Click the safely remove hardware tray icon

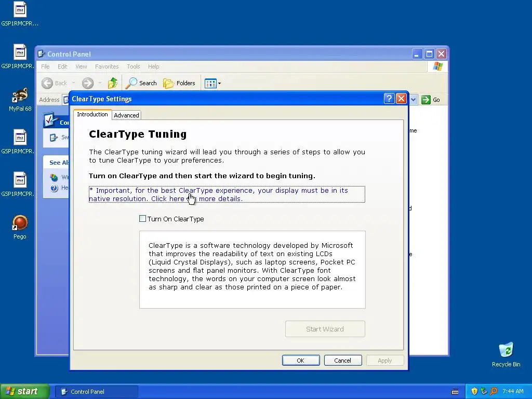click(484, 392)
